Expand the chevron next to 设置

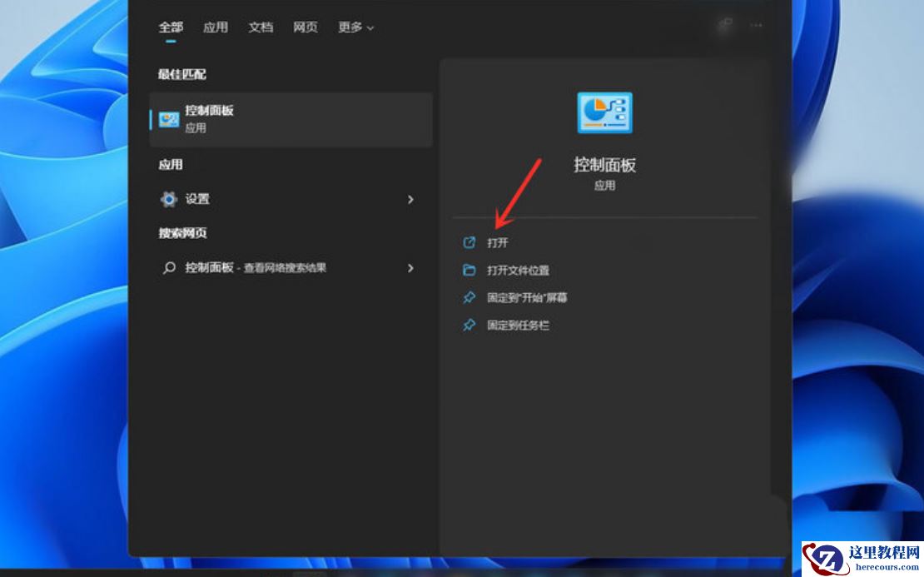[410, 199]
